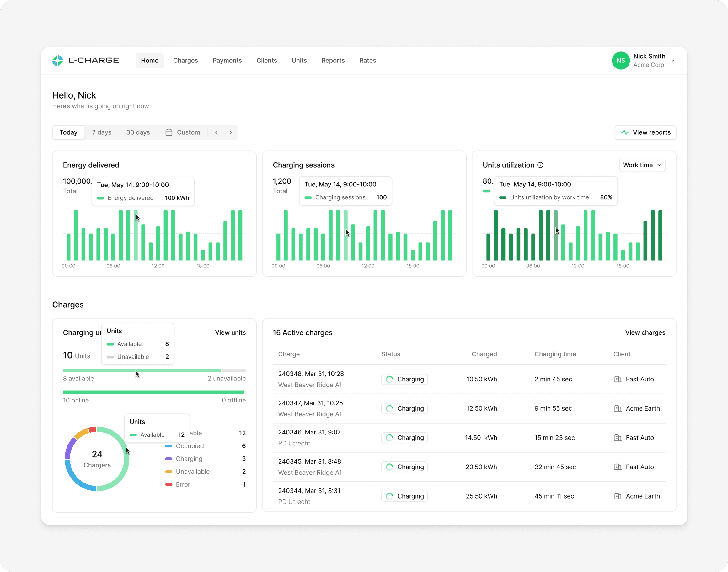The image size is (728, 572).
Task: Go to next period with right chevron
Action: tap(231, 132)
